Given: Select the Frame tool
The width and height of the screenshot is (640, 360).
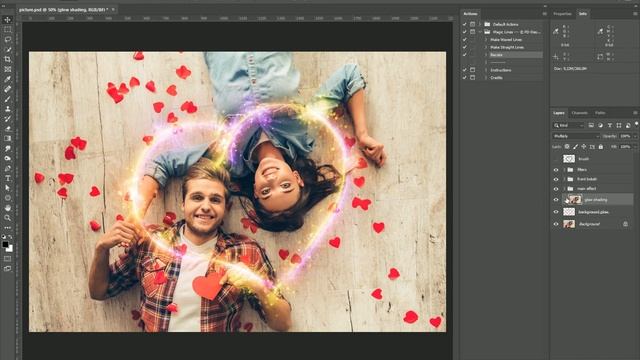Looking at the screenshot, I should [7, 69].
